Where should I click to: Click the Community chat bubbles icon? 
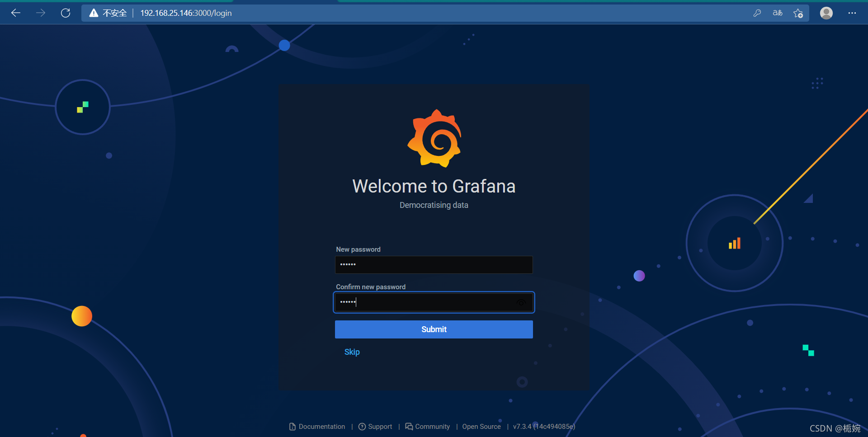point(409,427)
